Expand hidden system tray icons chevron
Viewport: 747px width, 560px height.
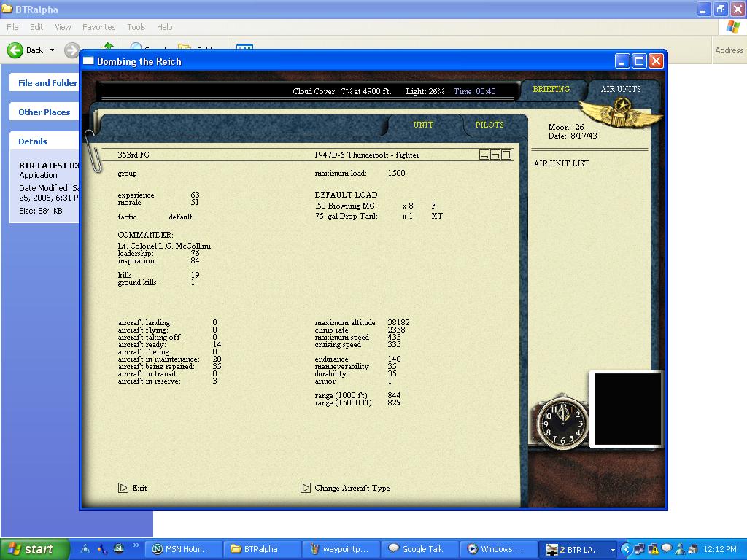[x=626, y=550]
